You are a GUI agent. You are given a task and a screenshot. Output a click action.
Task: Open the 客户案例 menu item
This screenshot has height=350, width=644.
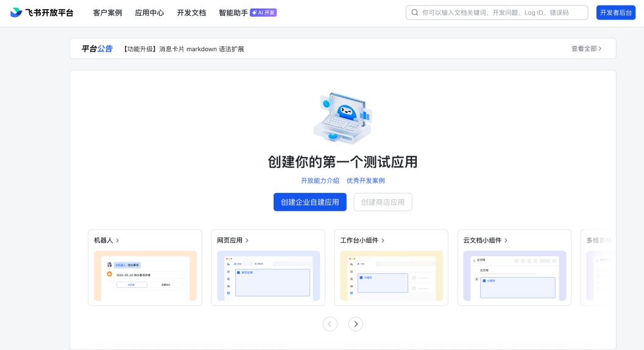pos(108,13)
